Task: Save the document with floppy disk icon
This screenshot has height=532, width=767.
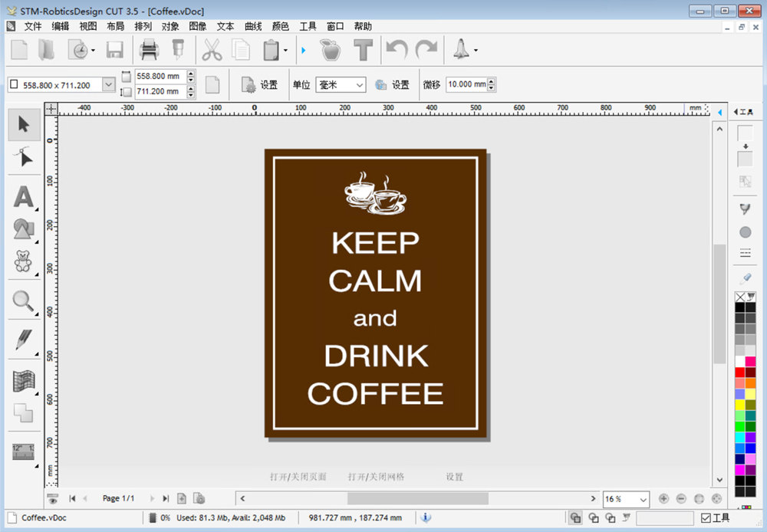Action: coord(115,50)
